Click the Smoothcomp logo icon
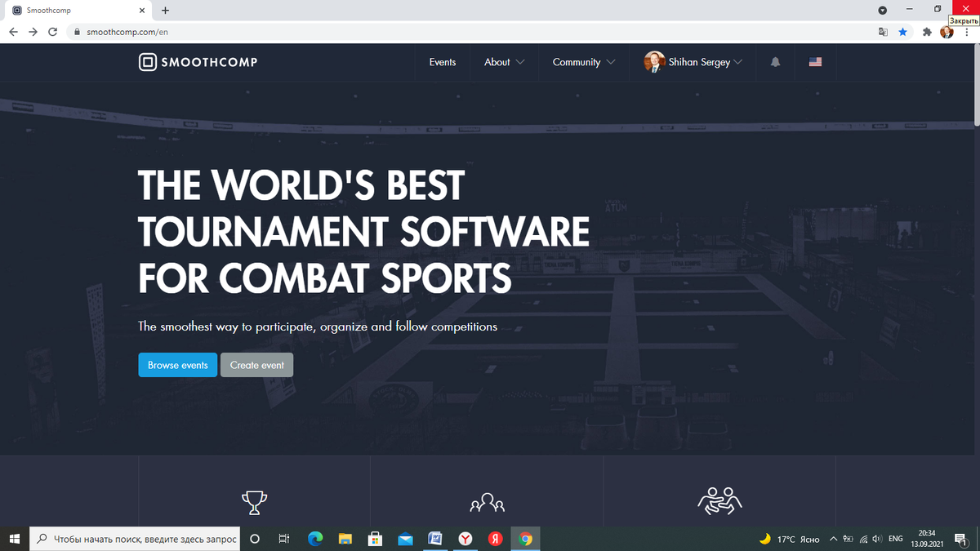This screenshot has height=551, width=980. pyautogui.click(x=146, y=62)
